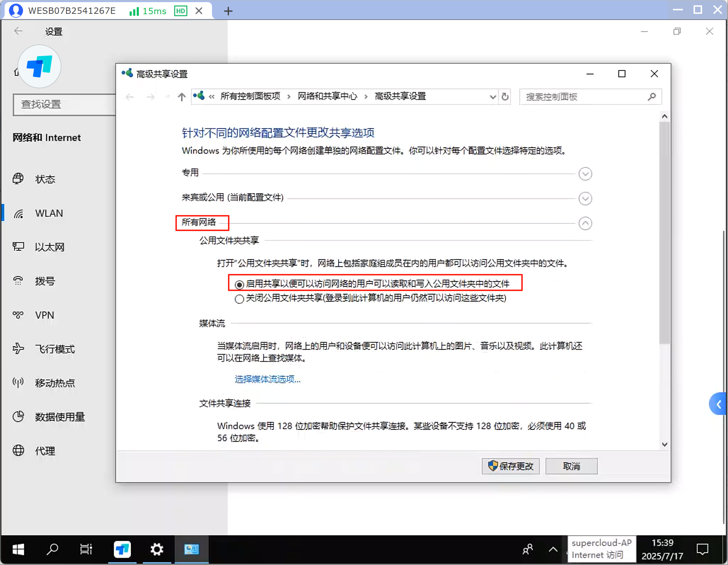Collapse the 所有网络 section chevron
Screen dimensions: 728x565
[x=585, y=223]
